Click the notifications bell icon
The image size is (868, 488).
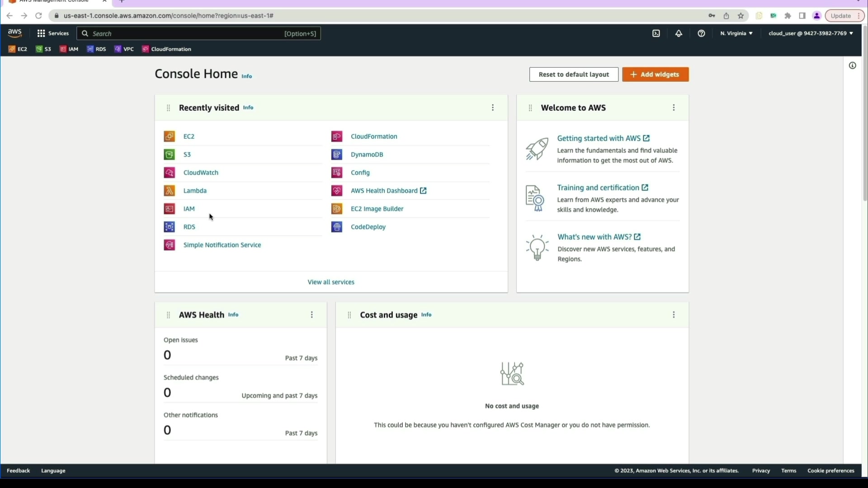tap(679, 33)
